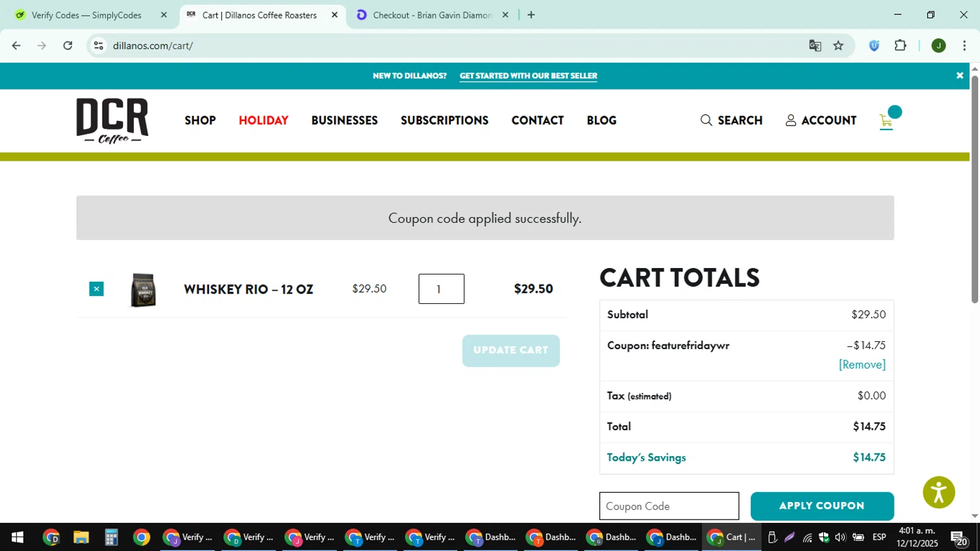Select the 'Coupon code applied successfully.' message

coord(485,218)
